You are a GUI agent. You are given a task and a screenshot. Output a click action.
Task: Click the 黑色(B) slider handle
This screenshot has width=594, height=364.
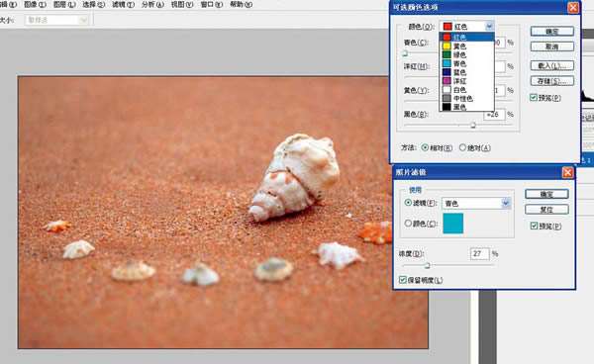click(473, 126)
